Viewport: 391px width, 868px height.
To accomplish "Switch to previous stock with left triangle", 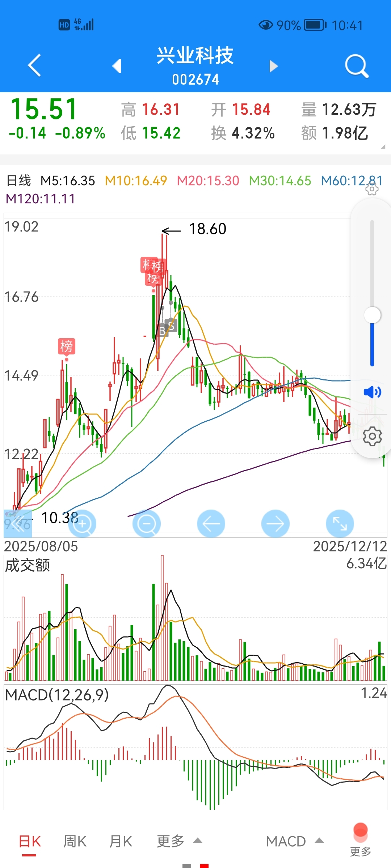I will (117, 66).
